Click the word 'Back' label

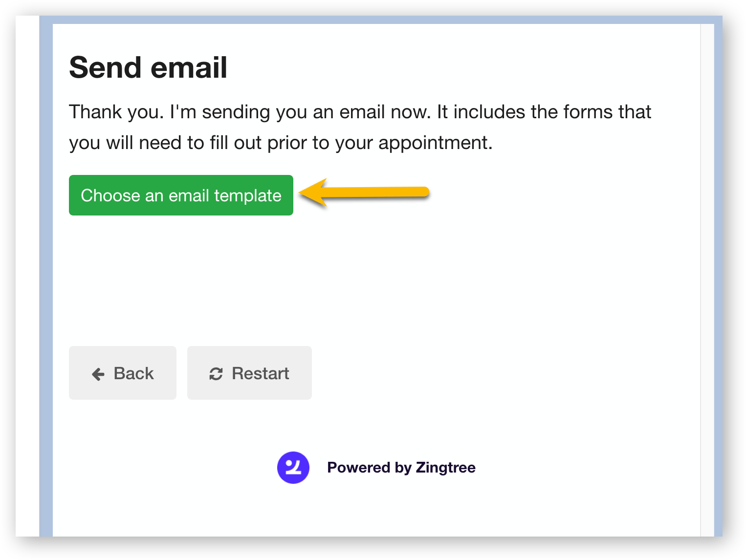click(x=133, y=373)
